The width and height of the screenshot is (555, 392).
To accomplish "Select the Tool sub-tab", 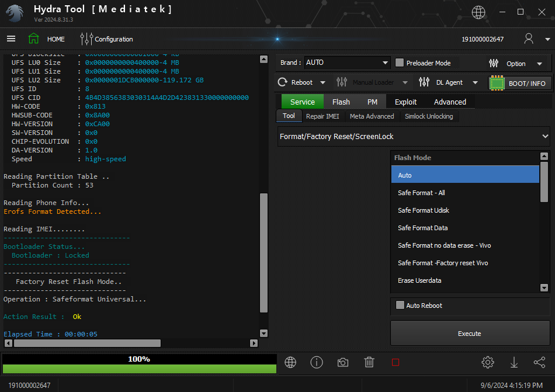I will [x=289, y=116].
